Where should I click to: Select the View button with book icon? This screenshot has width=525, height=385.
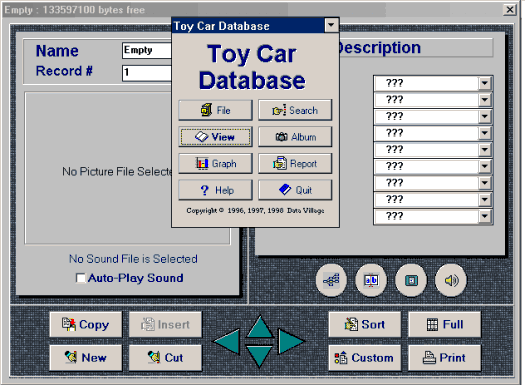[215, 137]
